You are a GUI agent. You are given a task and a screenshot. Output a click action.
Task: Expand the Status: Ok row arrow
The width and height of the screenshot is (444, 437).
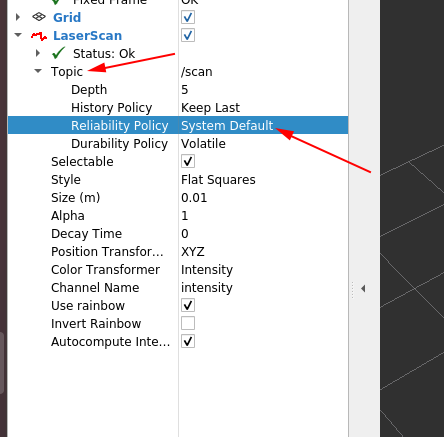(x=38, y=53)
